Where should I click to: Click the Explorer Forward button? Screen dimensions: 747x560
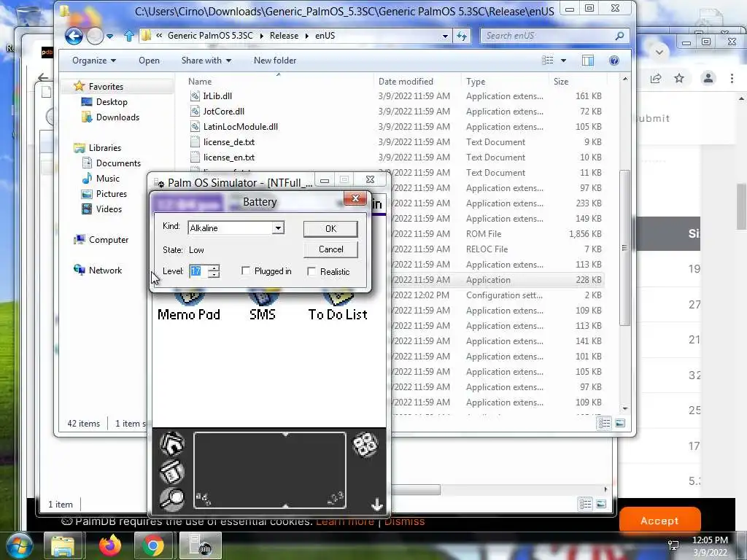pos(95,36)
